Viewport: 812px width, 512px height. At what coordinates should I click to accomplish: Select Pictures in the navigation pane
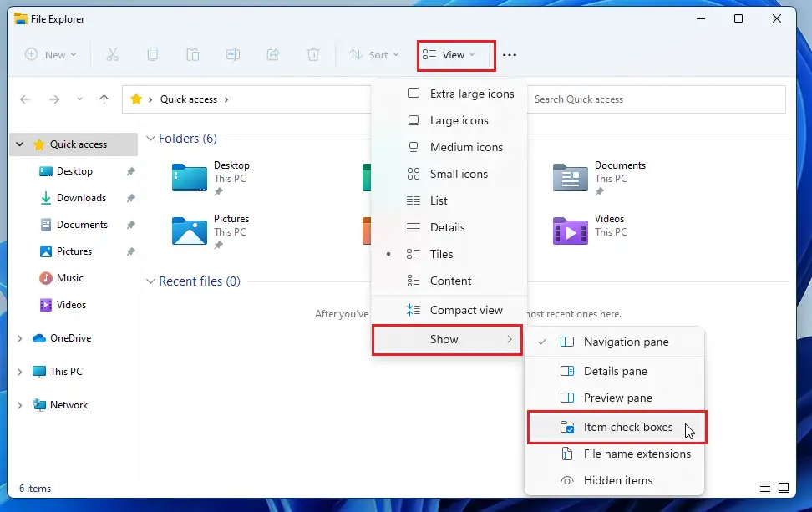pos(74,251)
